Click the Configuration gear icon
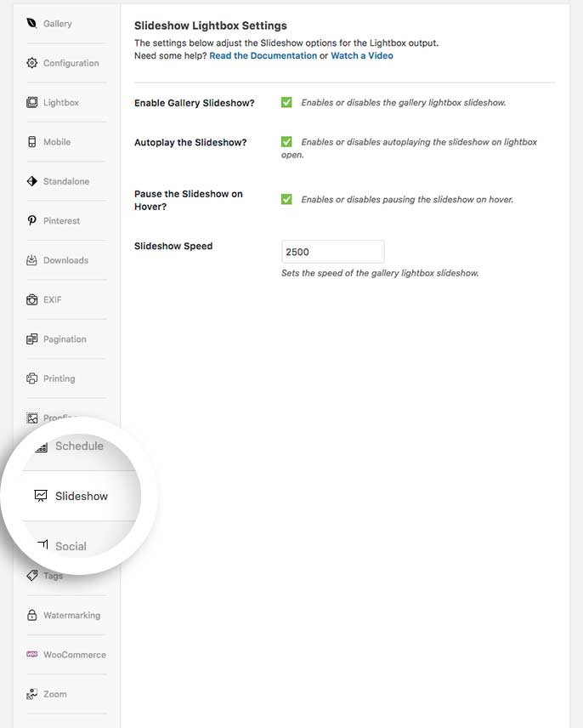The image size is (583, 728). pos(32,63)
